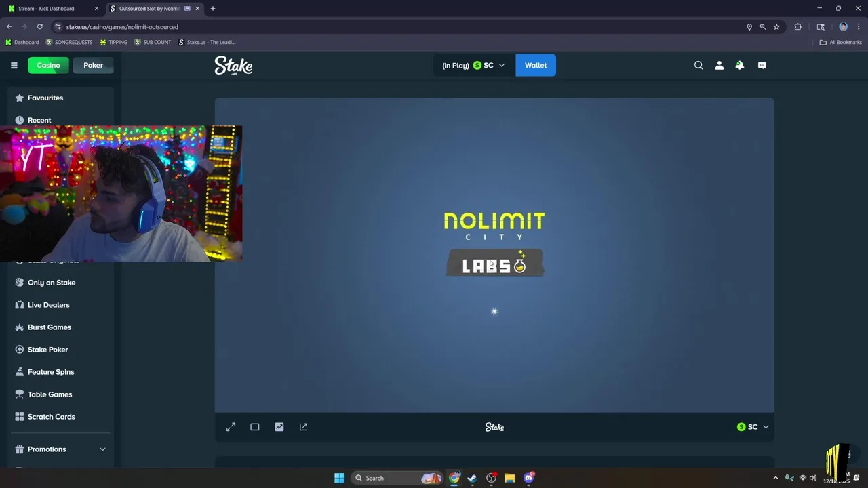Viewport: 868px width, 488px height.
Task: Click the taskbar Search box
Action: 398,478
